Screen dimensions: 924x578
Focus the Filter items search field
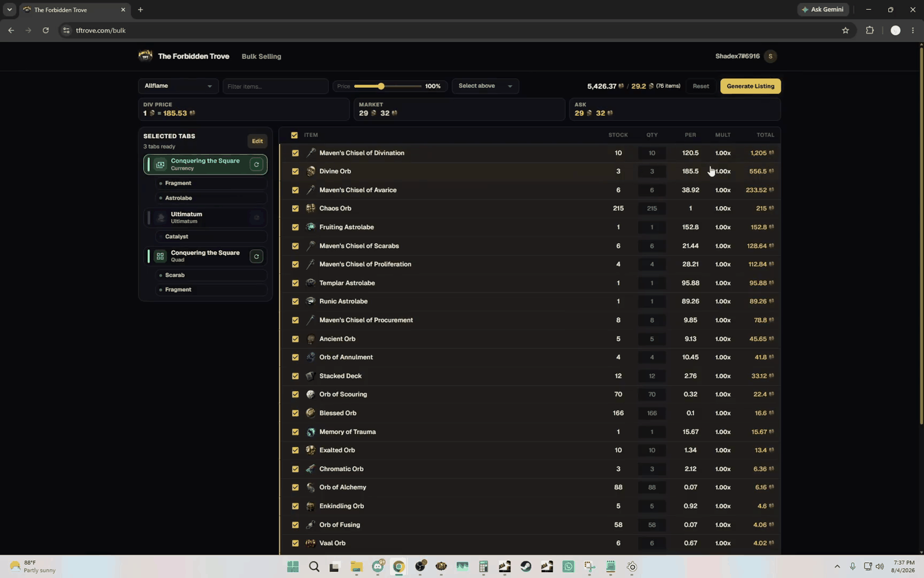[275, 86]
